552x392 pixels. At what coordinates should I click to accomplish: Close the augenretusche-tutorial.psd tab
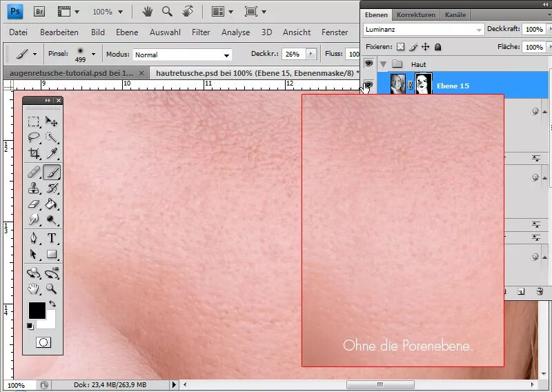click(141, 73)
